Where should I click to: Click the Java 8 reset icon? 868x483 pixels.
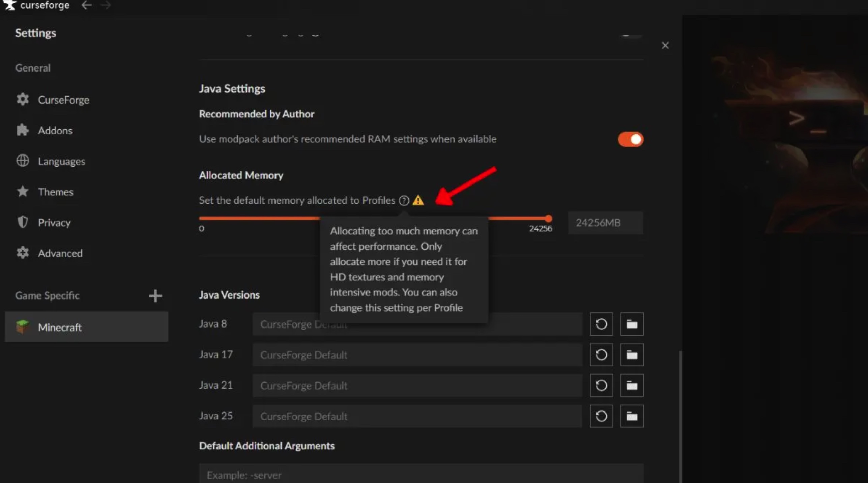[601, 324]
